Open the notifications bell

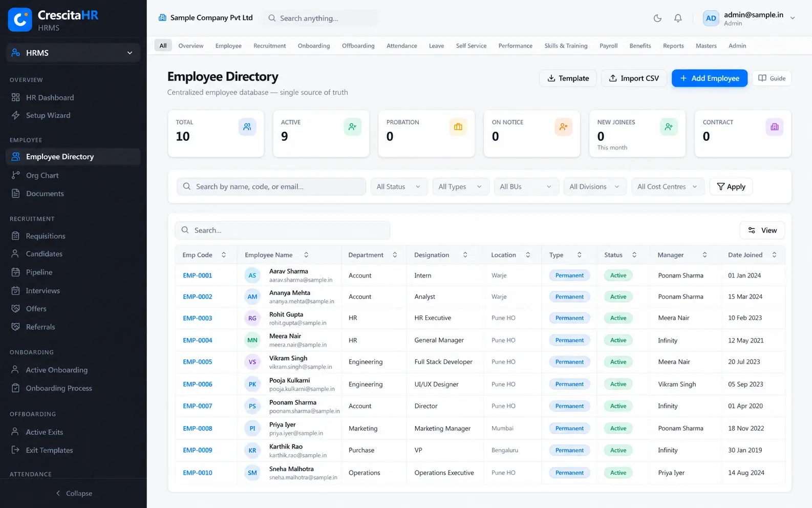point(678,18)
